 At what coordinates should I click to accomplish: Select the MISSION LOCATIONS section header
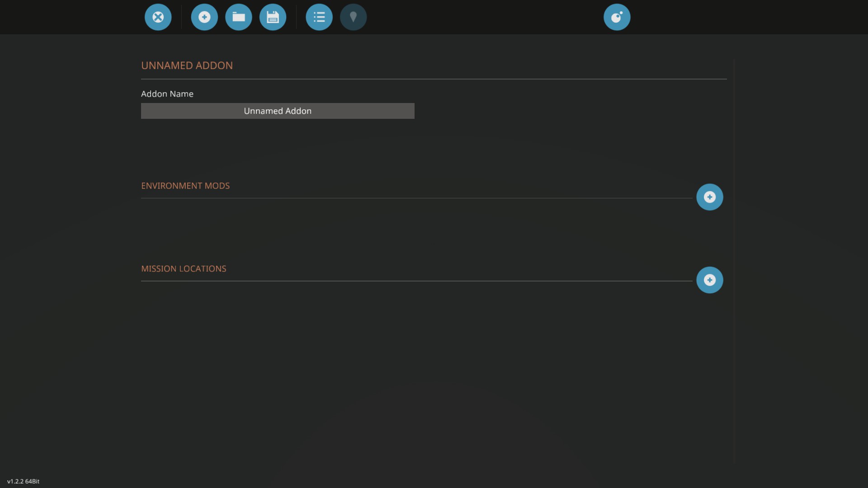click(x=184, y=269)
